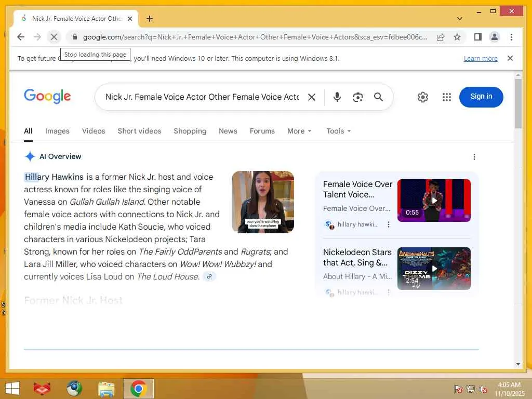
Task: Click the AI Overview sparkle icon
Action: [x=30, y=156]
